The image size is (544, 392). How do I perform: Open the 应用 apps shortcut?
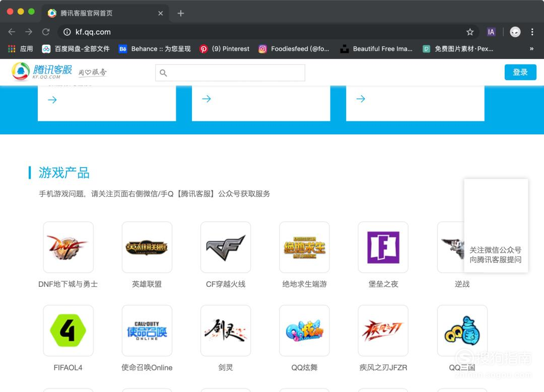point(21,49)
